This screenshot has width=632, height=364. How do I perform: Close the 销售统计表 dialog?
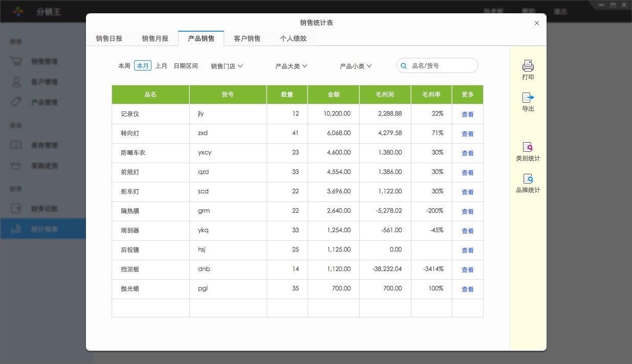click(x=537, y=23)
